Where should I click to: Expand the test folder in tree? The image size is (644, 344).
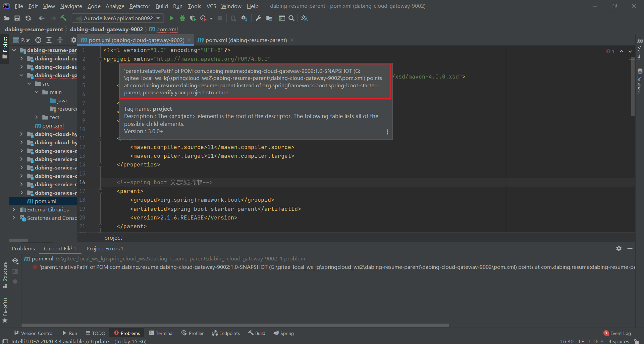(x=37, y=117)
